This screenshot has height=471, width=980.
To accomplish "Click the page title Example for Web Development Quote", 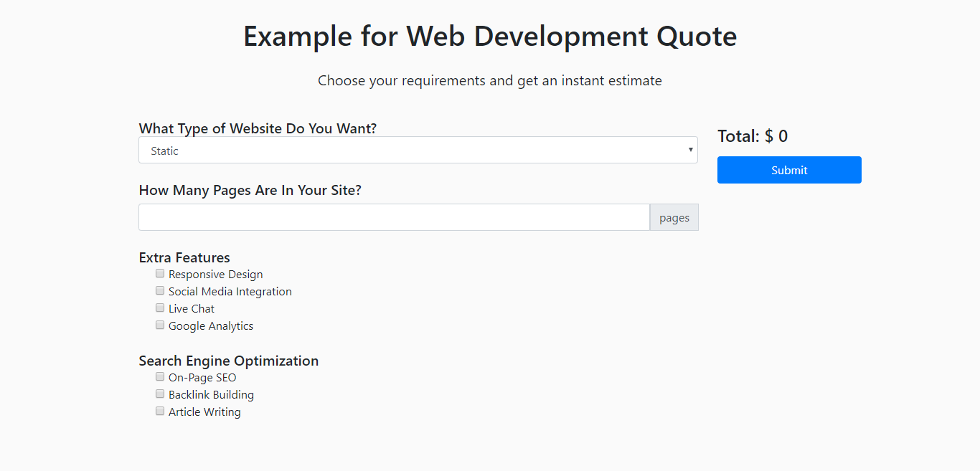I will coord(490,36).
